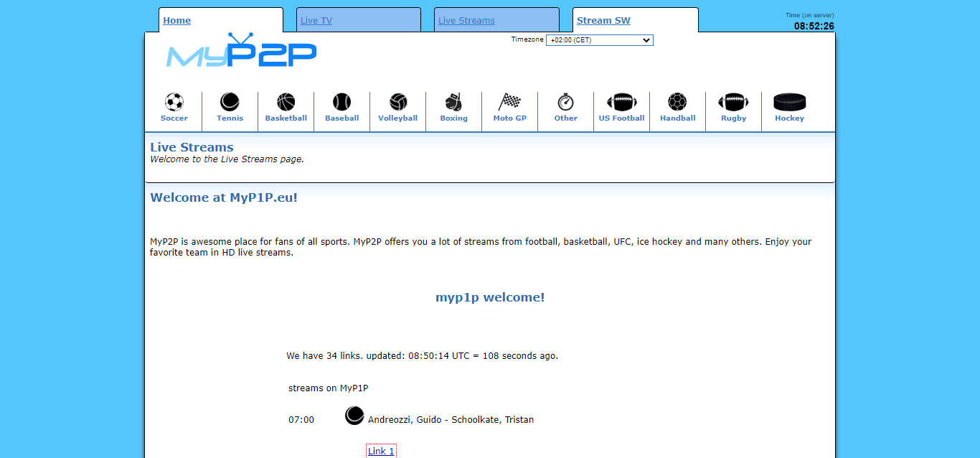Click Link 1 for Andreozzi match
Screen dimensions: 980x458
point(381,451)
